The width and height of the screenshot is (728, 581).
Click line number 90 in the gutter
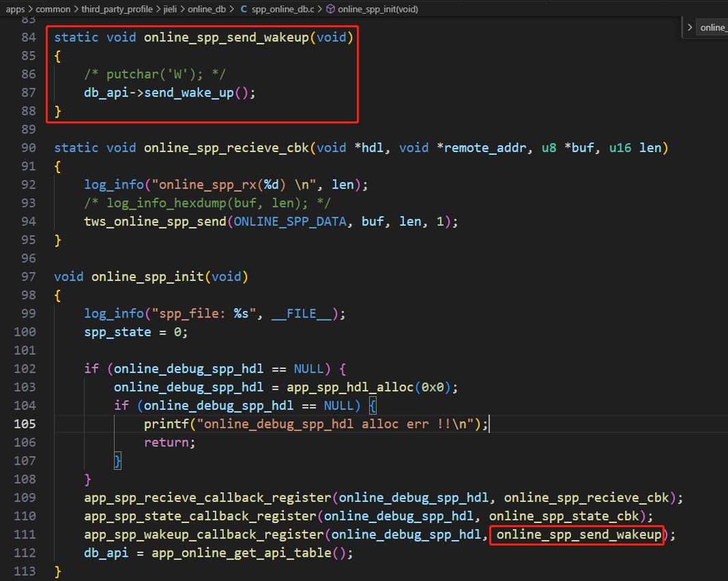tap(29, 147)
